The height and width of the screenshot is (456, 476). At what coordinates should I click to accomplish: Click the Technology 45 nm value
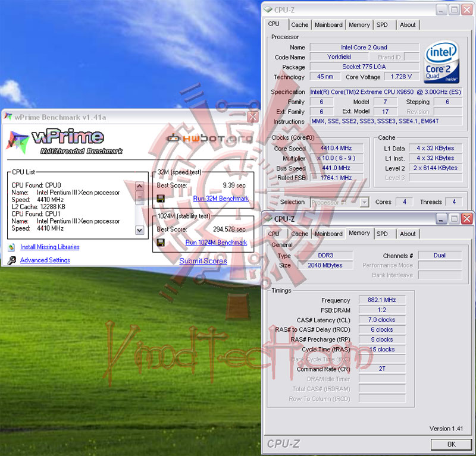(325, 77)
